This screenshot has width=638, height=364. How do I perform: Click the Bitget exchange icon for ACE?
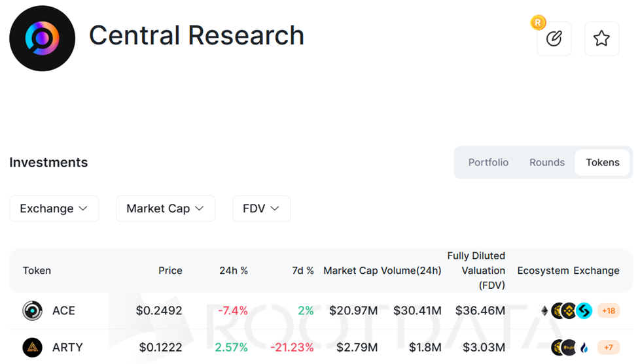tap(584, 310)
